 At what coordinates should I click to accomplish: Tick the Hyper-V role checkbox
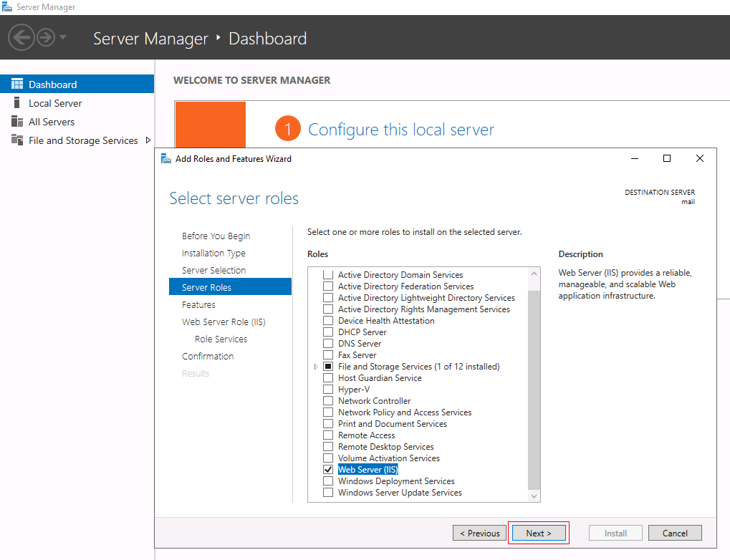pos(328,389)
